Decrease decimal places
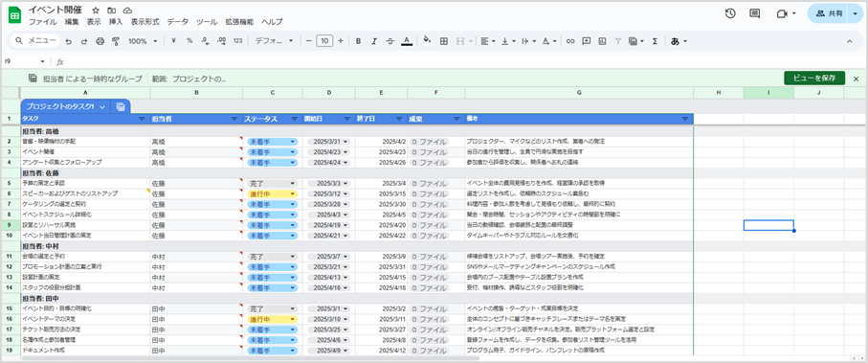Viewport: 868px width, 363px height. (205, 41)
